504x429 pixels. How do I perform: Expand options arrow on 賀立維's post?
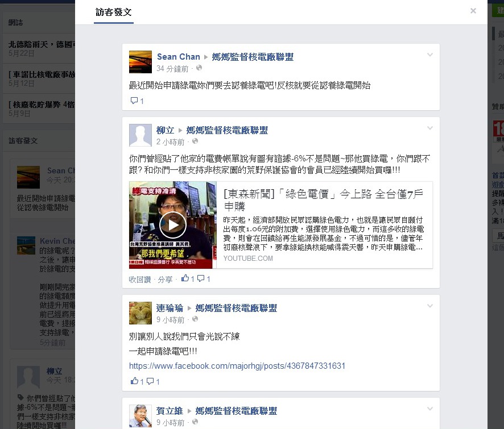[x=429, y=409]
